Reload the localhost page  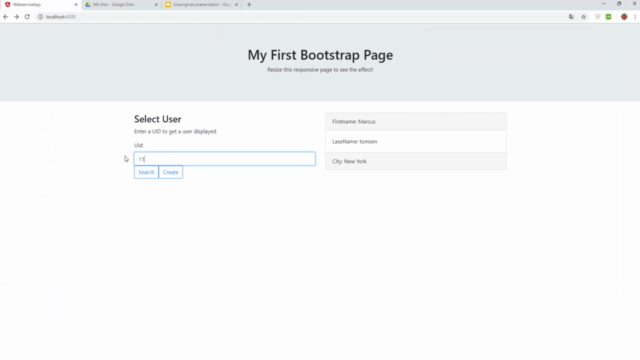tap(27, 17)
